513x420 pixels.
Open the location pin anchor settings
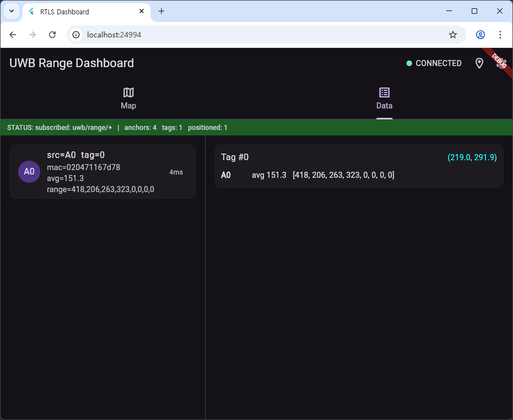[479, 63]
